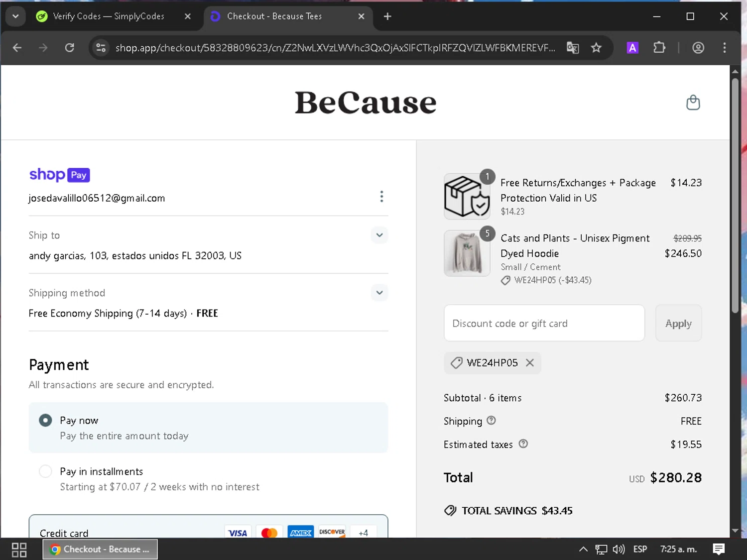Image resolution: width=747 pixels, height=560 pixels.
Task: Select the Pay now radio option
Action: pyautogui.click(x=45, y=420)
